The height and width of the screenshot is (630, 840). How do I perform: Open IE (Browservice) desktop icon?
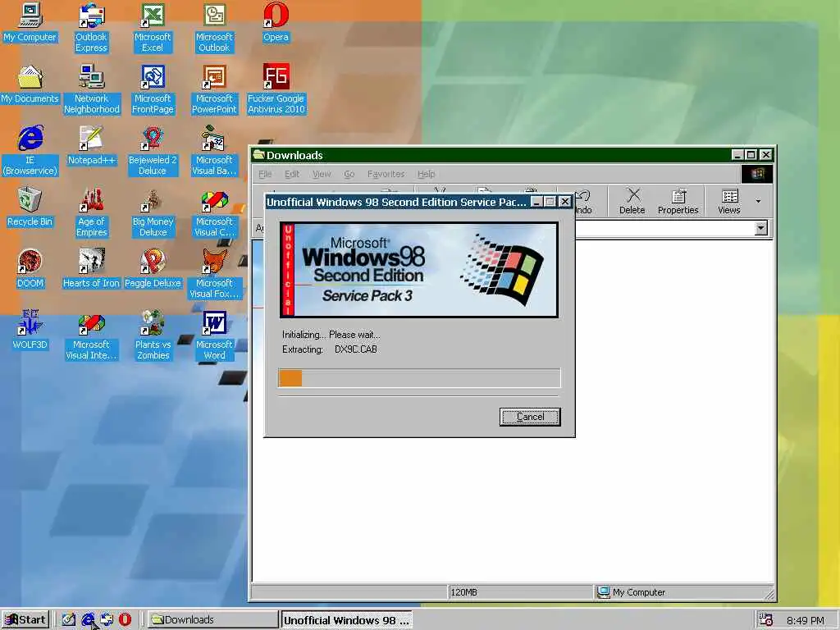point(30,151)
